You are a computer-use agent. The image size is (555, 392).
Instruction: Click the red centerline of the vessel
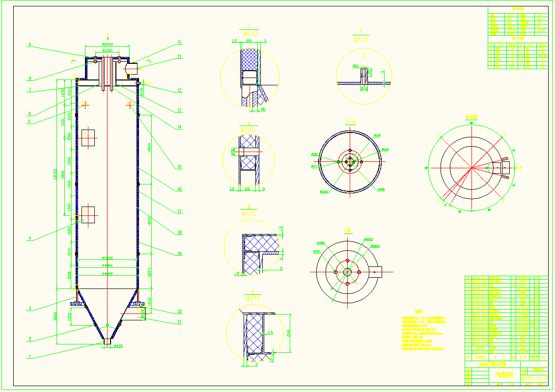pyautogui.click(x=107, y=196)
